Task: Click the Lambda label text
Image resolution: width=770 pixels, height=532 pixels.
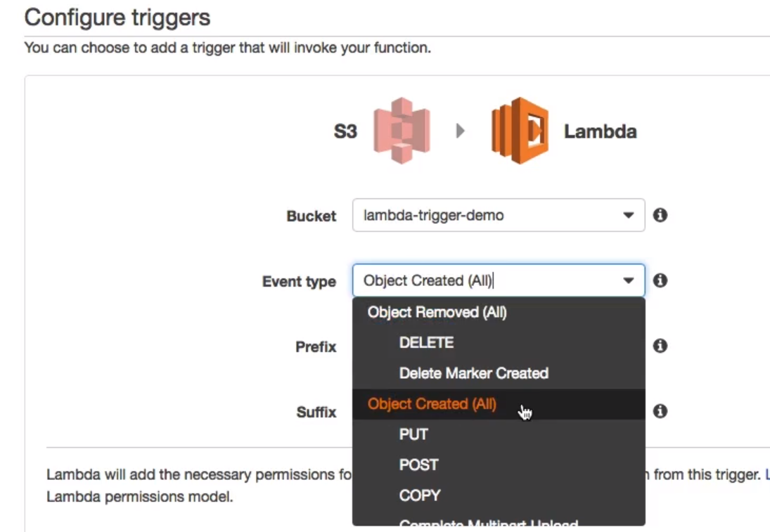Action: 600,131
